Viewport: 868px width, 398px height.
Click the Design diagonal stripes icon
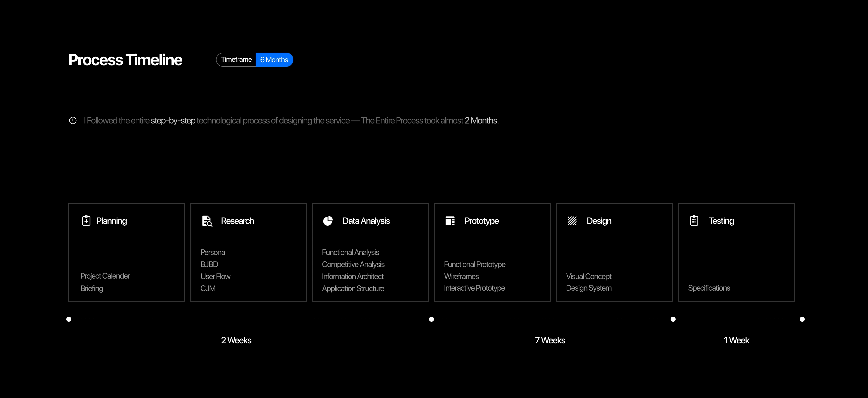coord(572,221)
